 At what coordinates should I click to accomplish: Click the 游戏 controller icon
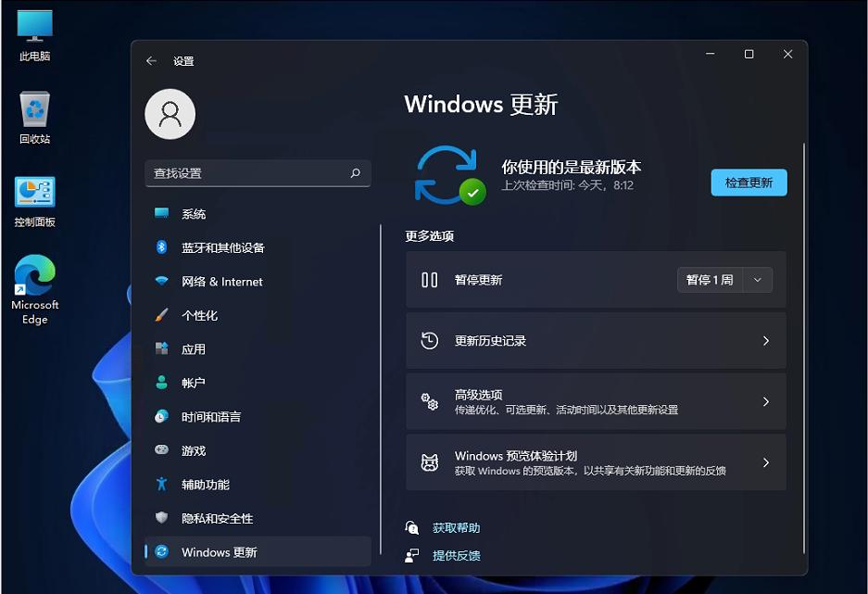coord(161,449)
